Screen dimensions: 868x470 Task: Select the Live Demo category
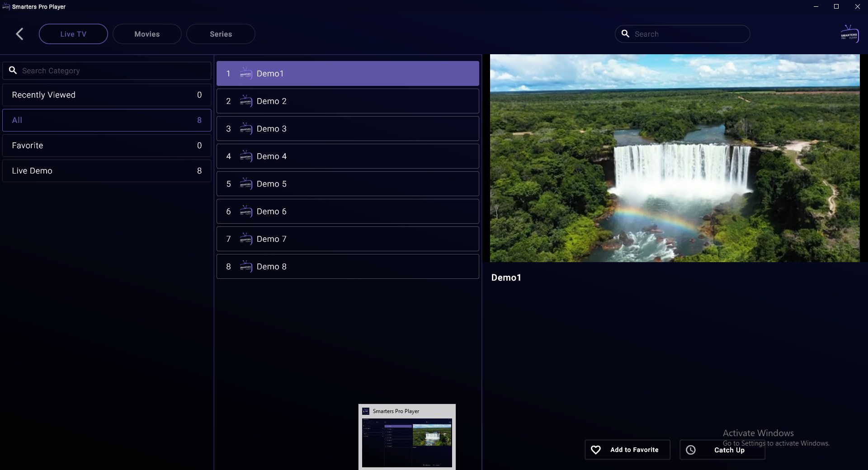pos(107,170)
